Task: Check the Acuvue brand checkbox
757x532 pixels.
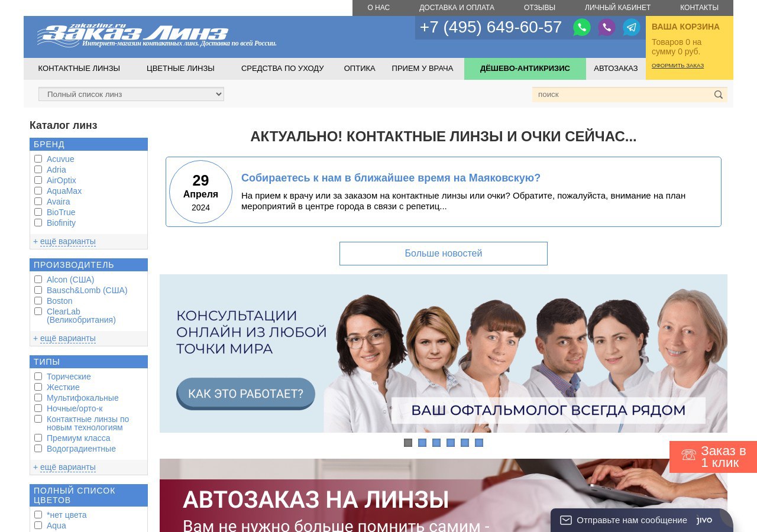Action: (38, 159)
